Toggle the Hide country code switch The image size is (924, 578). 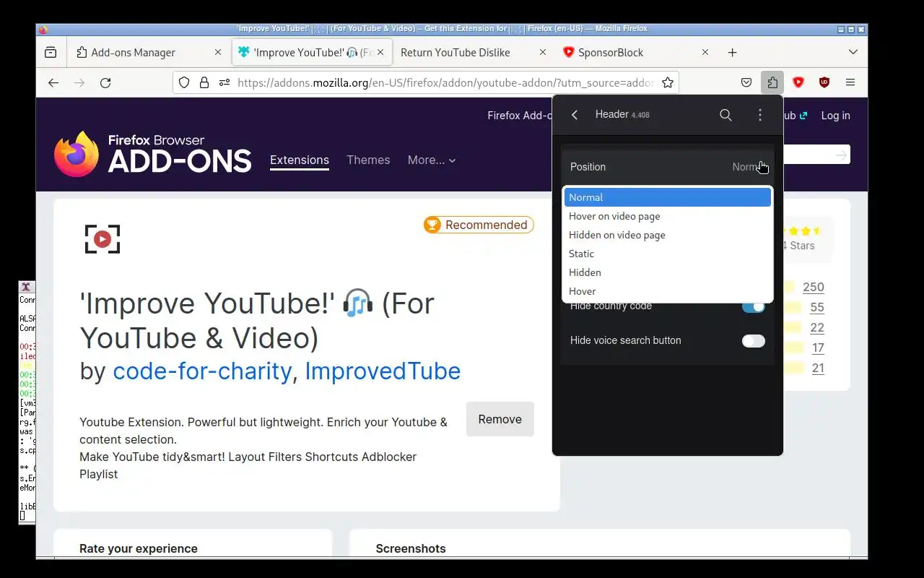coord(753,306)
